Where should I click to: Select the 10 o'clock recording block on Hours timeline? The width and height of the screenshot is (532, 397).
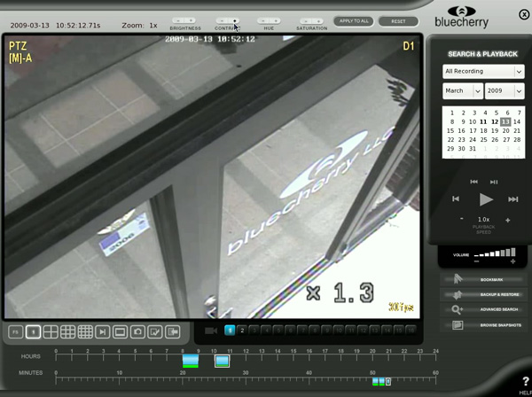[223, 361]
